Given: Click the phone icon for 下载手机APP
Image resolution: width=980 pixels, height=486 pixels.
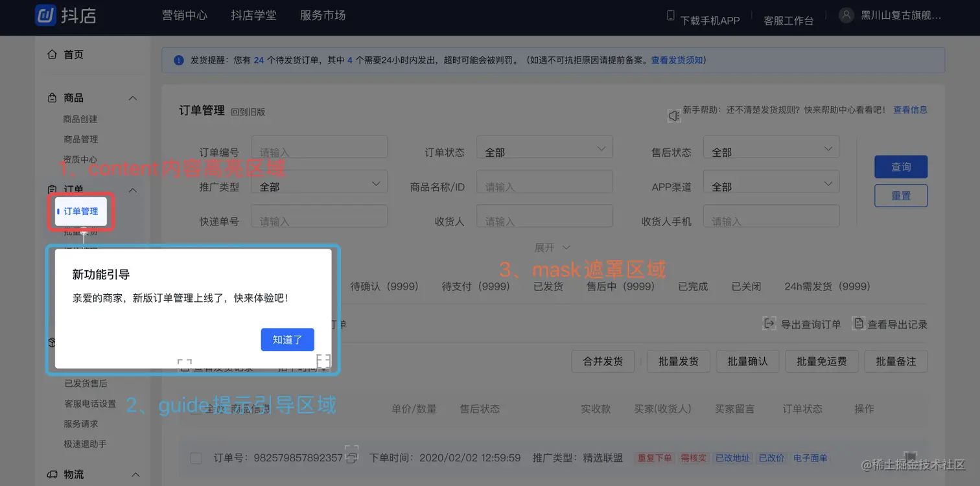Looking at the screenshot, I should click(671, 16).
